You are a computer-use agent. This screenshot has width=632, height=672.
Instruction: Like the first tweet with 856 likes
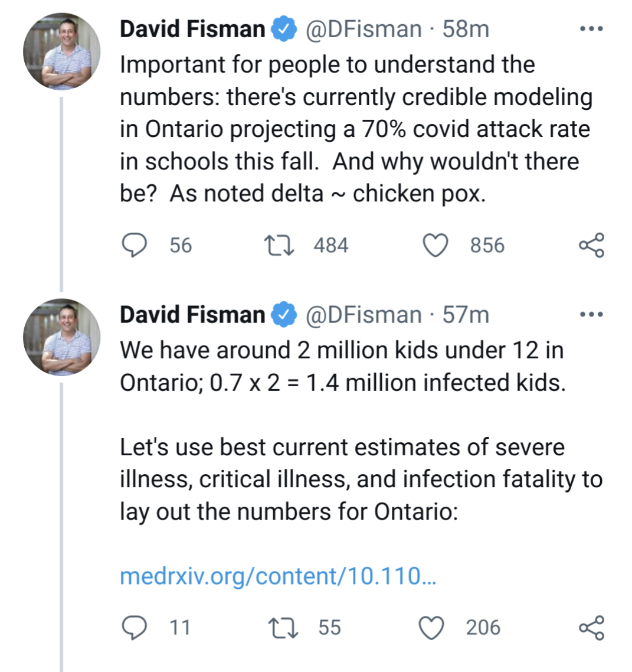tap(436, 246)
